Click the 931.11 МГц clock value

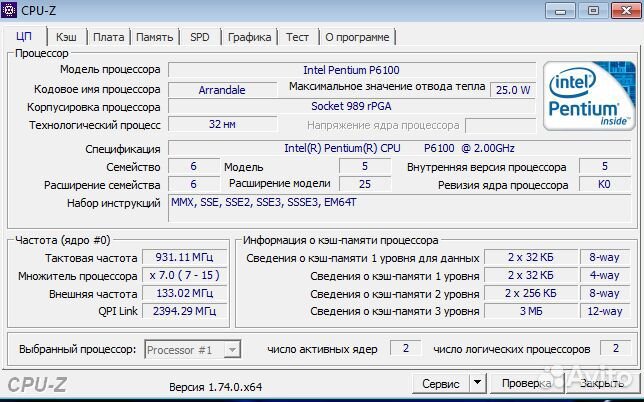pyautogui.click(x=184, y=257)
